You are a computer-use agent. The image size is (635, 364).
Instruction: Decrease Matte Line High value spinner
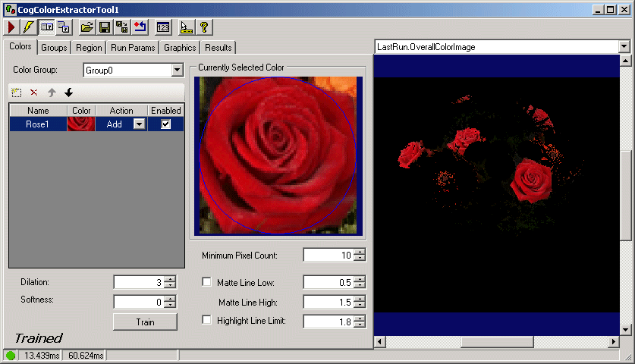pyautogui.click(x=360, y=305)
